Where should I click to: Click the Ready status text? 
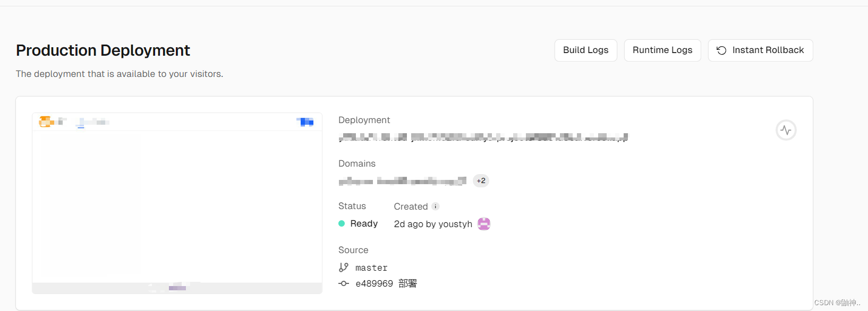click(x=364, y=224)
